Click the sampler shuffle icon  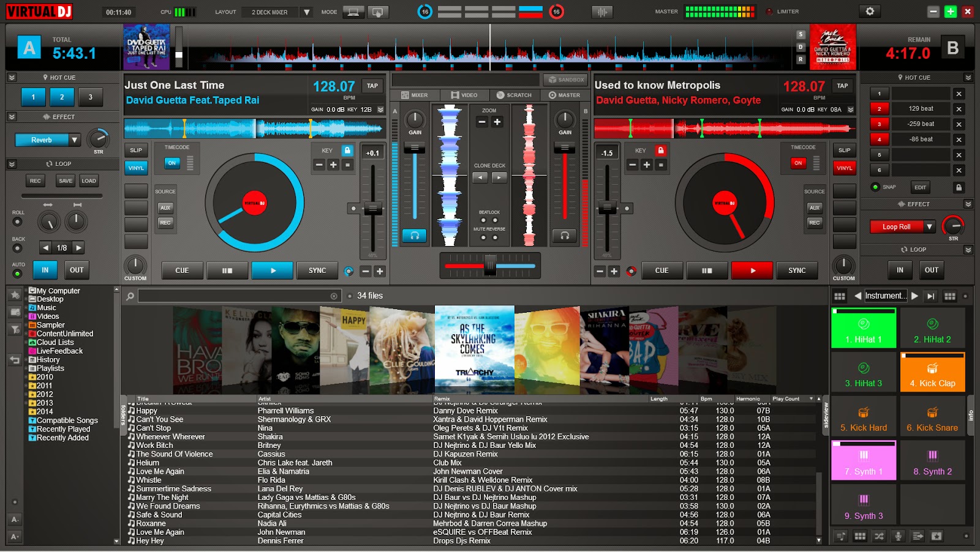coord(879,536)
